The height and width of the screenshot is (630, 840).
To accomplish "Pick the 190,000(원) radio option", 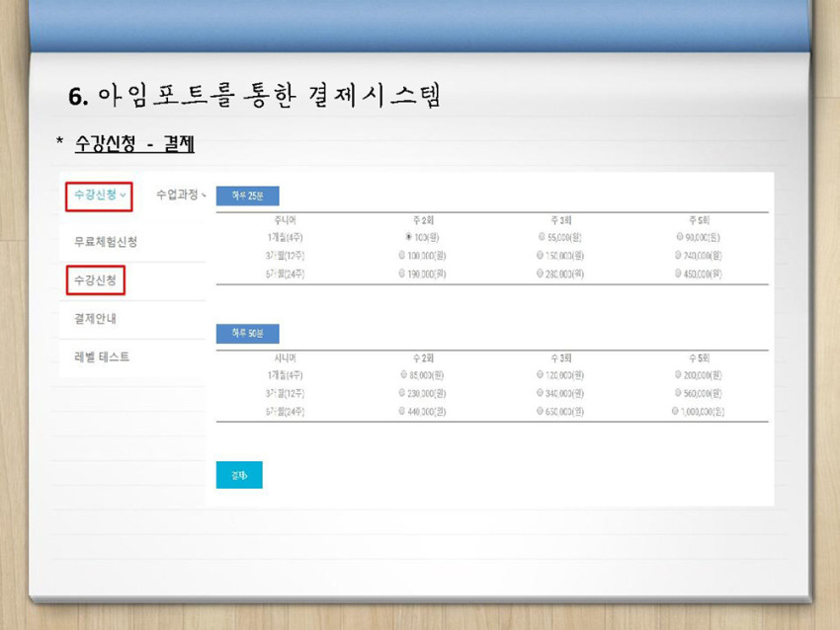I will [x=402, y=274].
